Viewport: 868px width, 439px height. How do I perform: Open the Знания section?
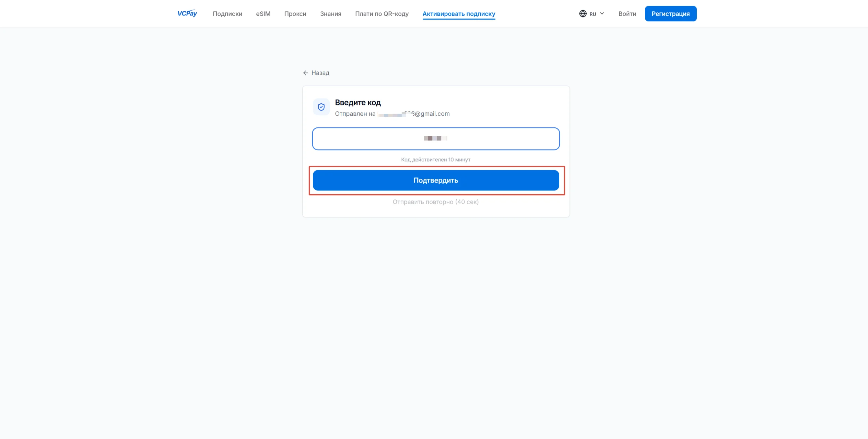[331, 14]
